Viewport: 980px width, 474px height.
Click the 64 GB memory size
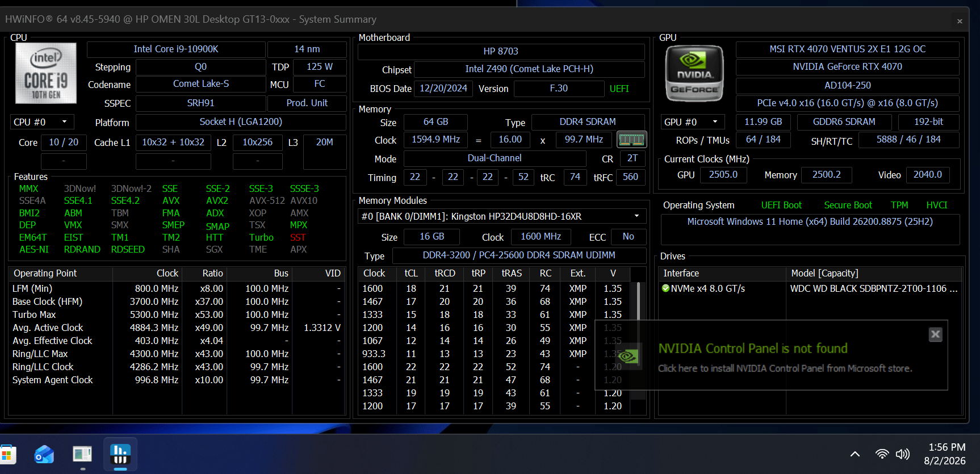pyautogui.click(x=436, y=122)
